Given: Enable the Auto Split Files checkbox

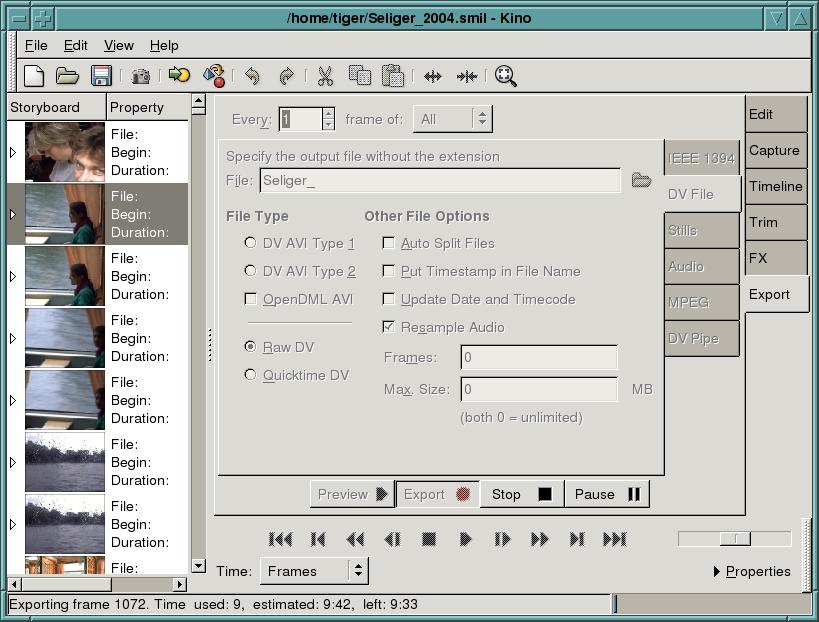Looking at the screenshot, I should (x=388, y=243).
